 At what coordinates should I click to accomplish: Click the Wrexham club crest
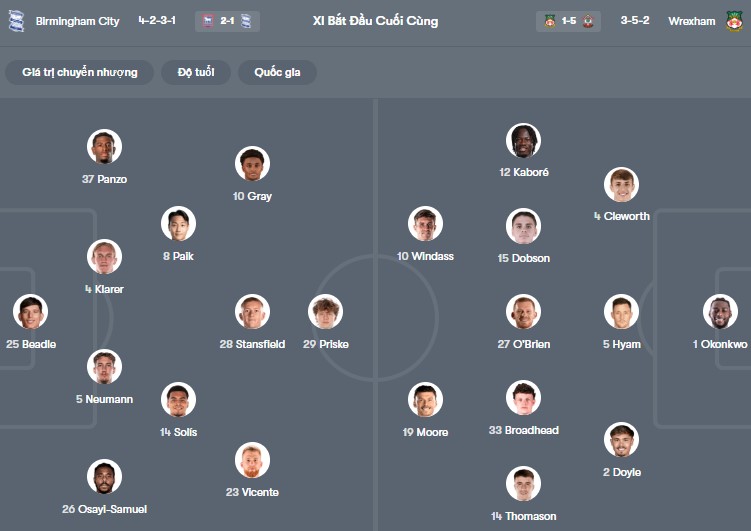(735, 21)
